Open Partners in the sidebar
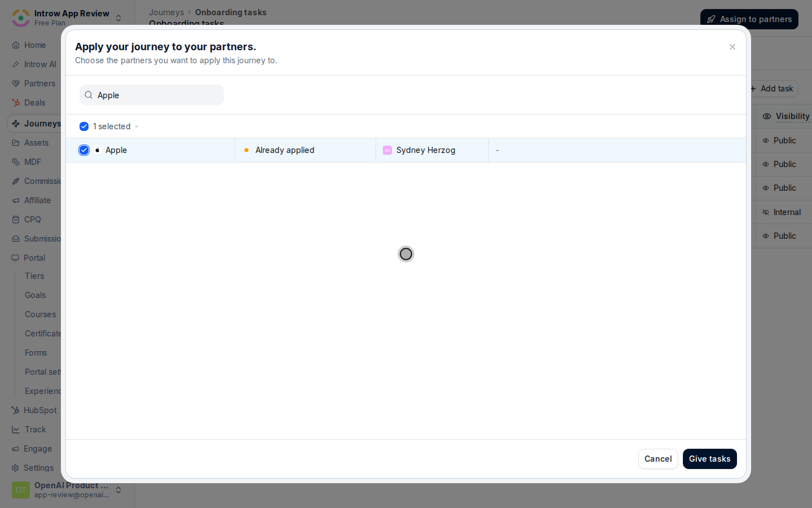This screenshot has width=812, height=508. click(x=39, y=84)
